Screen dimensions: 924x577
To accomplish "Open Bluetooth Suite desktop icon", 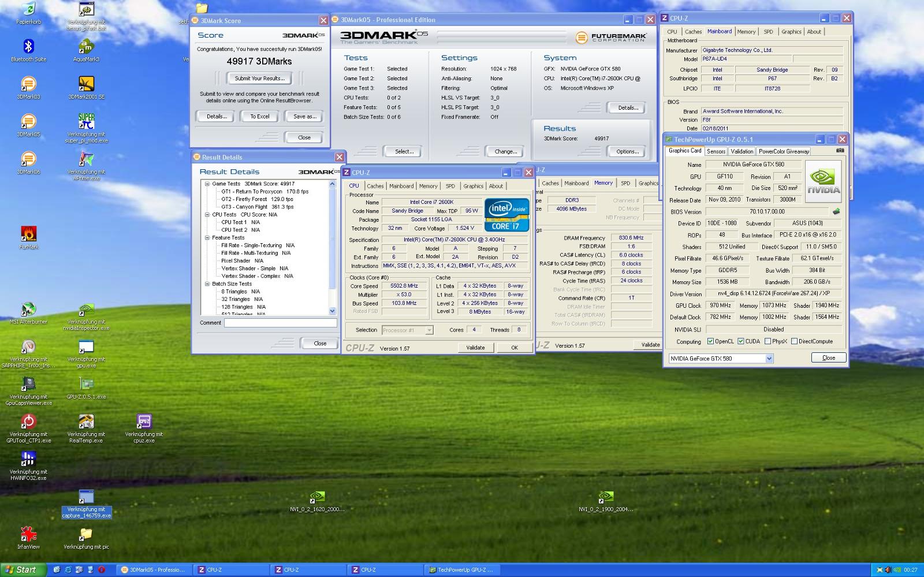I will point(28,46).
